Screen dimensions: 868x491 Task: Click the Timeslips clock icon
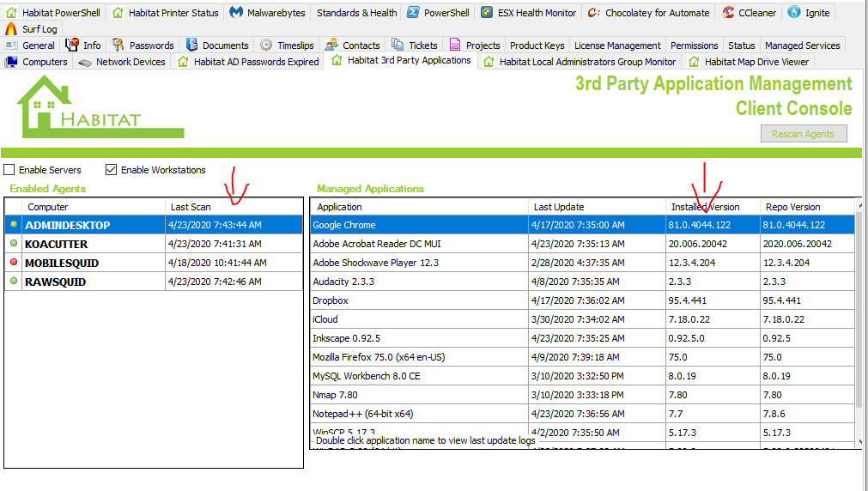(x=267, y=45)
